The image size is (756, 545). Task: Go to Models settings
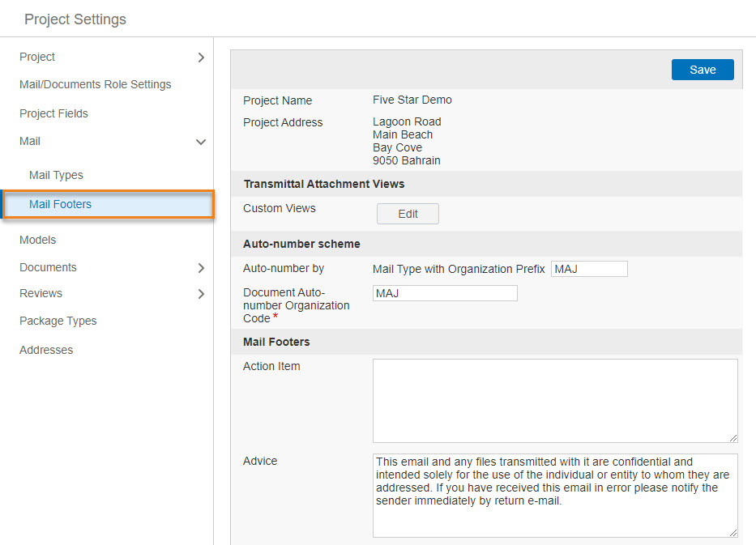[x=37, y=240]
